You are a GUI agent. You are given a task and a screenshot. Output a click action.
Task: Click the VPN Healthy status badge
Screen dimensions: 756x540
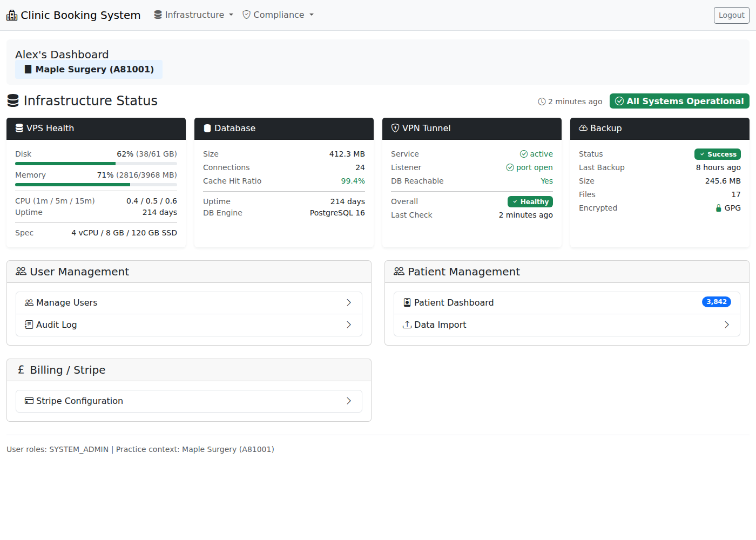[530, 201]
